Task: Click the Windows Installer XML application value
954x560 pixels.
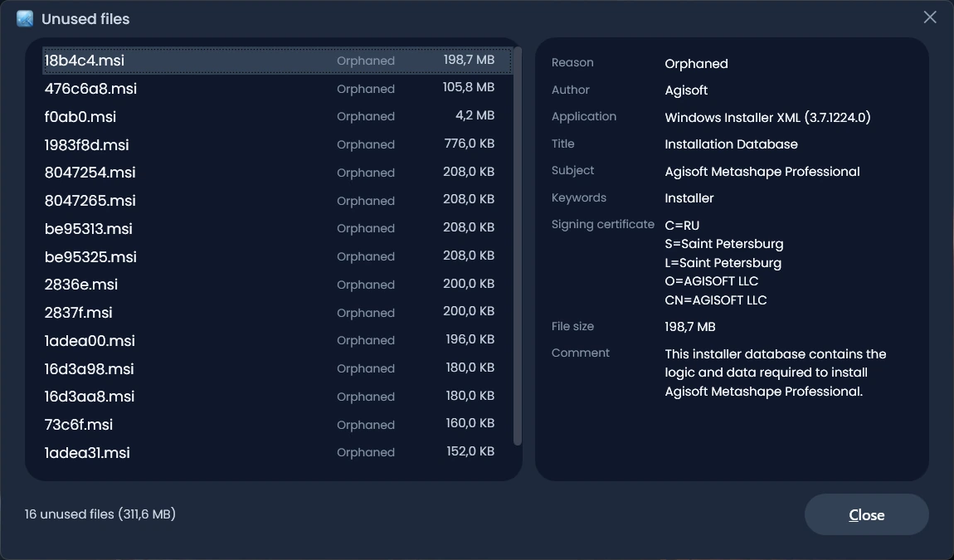Action: (x=767, y=118)
